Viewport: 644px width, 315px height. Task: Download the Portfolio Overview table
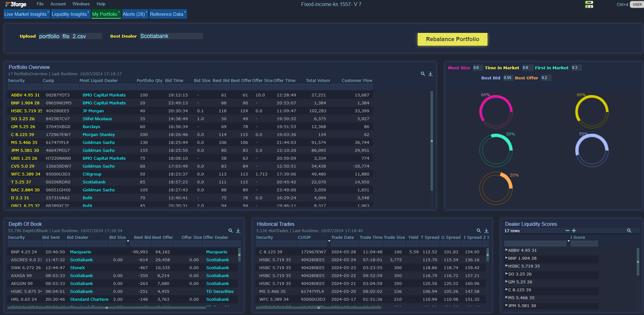pyautogui.click(x=430, y=74)
